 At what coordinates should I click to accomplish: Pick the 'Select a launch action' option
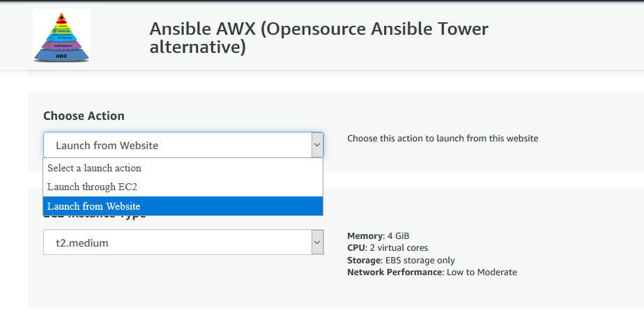[x=94, y=168]
